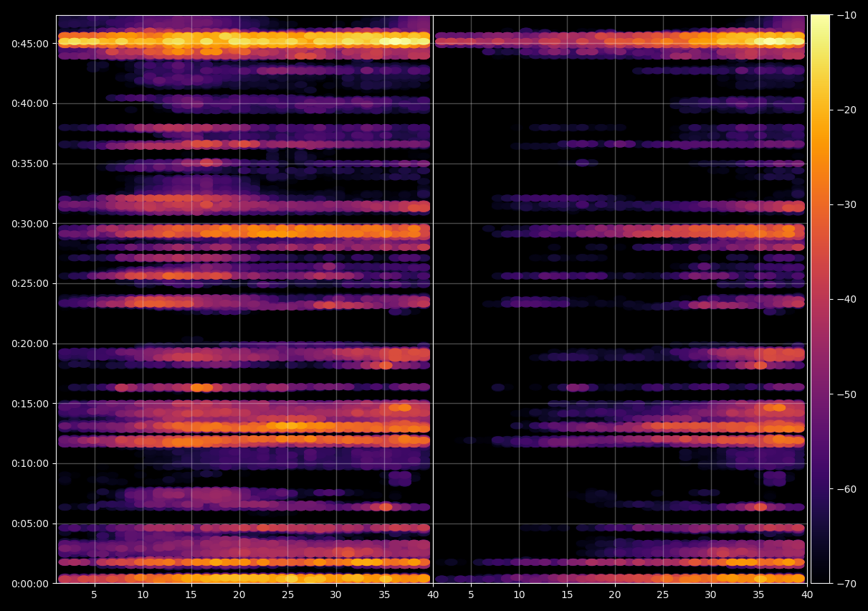Click the right panel's x-axis label 25
The image size is (868, 611).
tap(663, 595)
